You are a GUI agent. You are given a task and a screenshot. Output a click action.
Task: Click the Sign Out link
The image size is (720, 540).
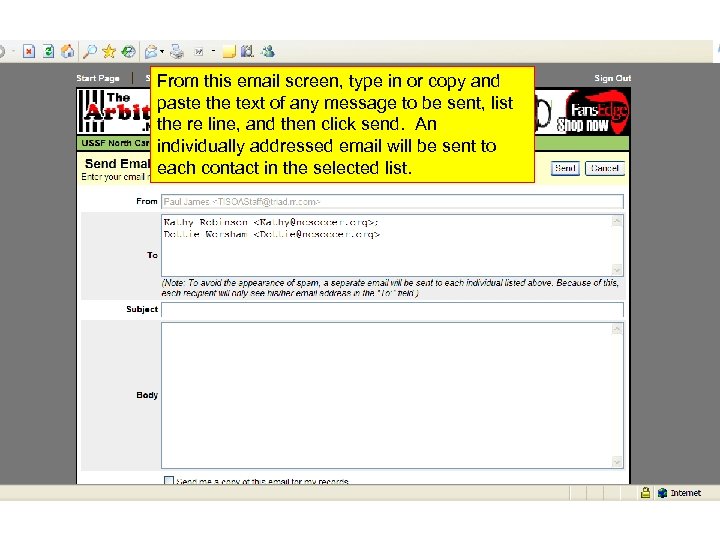[x=613, y=78]
